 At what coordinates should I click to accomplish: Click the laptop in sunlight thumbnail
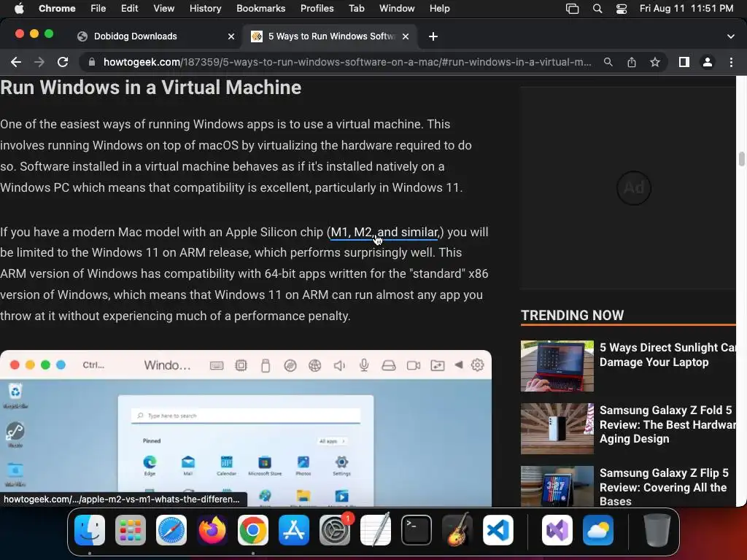[x=557, y=366]
